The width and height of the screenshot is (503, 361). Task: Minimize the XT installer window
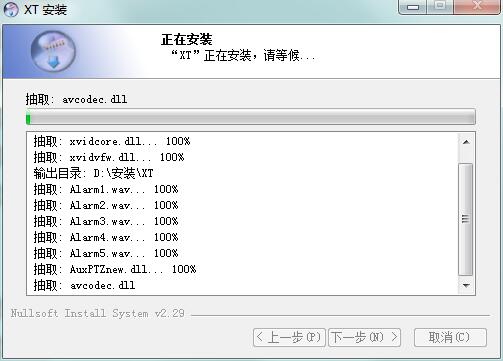pos(413,7)
